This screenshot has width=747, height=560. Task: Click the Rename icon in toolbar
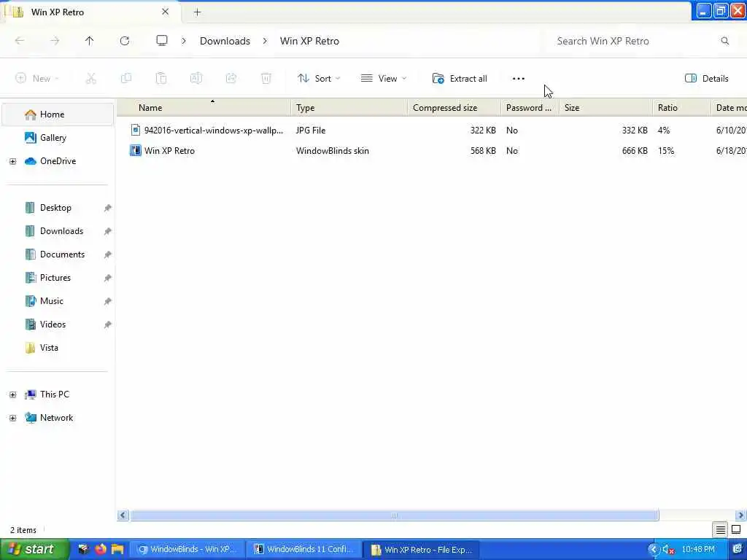(196, 79)
